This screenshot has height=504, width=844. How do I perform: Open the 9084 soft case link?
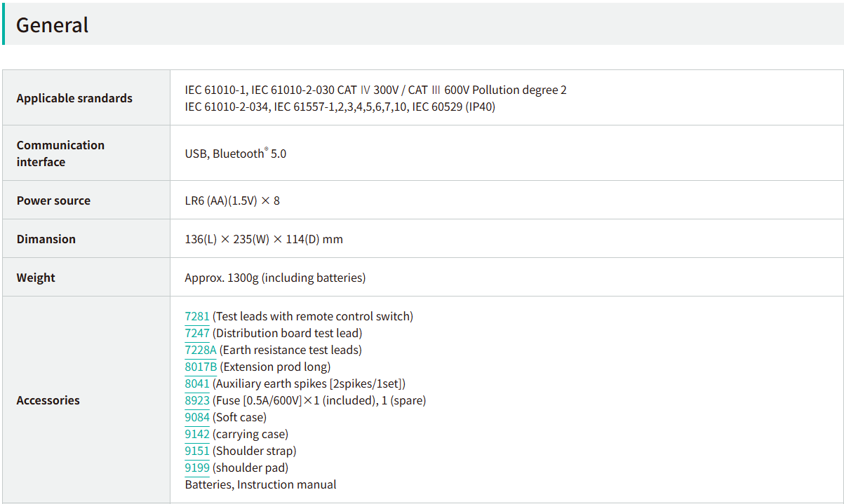coord(197,417)
